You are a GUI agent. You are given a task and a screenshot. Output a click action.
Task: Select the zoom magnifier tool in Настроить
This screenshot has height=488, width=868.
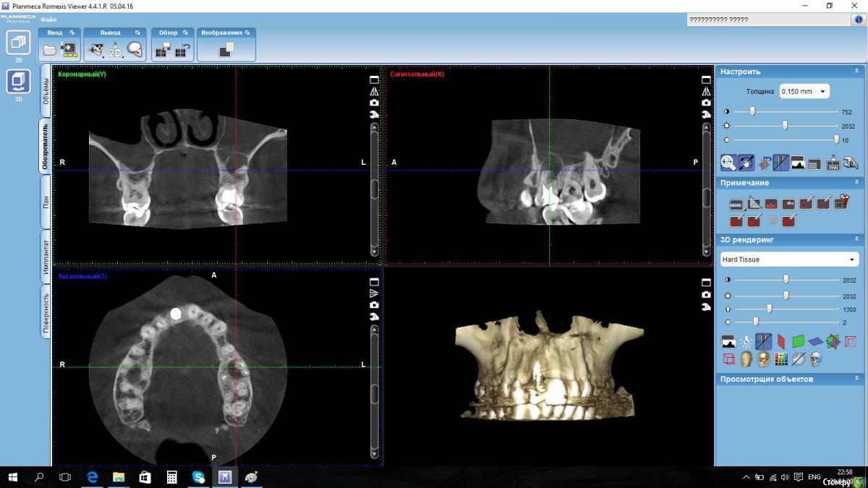pyautogui.click(x=728, y=163)
